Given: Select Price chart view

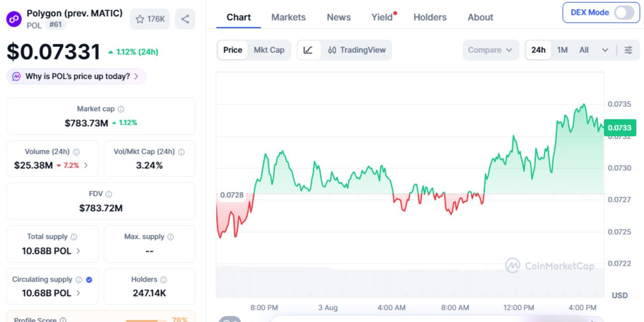Looking at the screenshot, I should pyautogui.click(x=233, y=50).
